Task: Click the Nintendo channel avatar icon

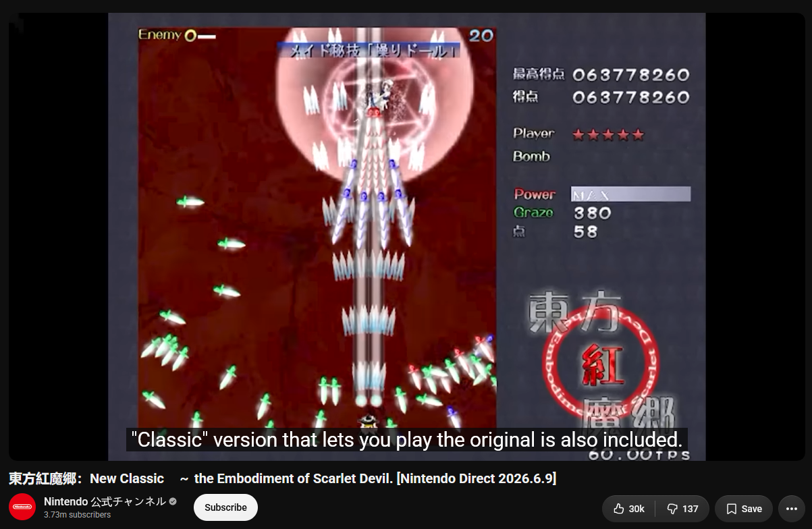Action: point(22,507)
